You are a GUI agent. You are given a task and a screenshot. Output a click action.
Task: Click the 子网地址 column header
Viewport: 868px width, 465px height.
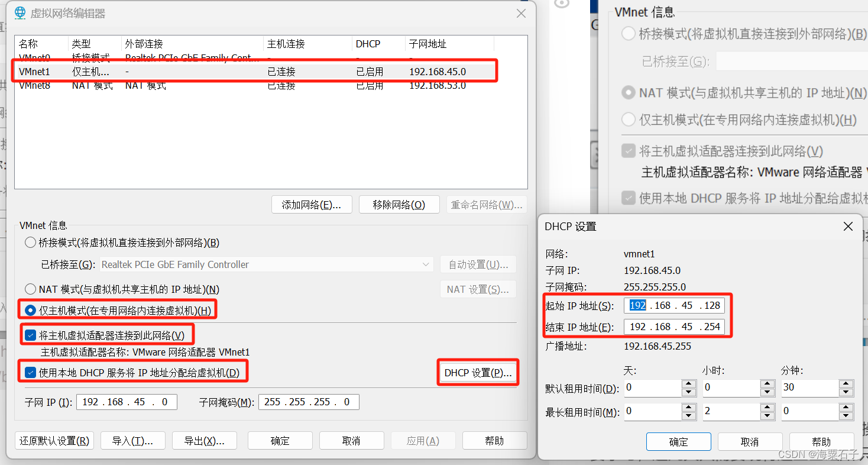point(449,44)
